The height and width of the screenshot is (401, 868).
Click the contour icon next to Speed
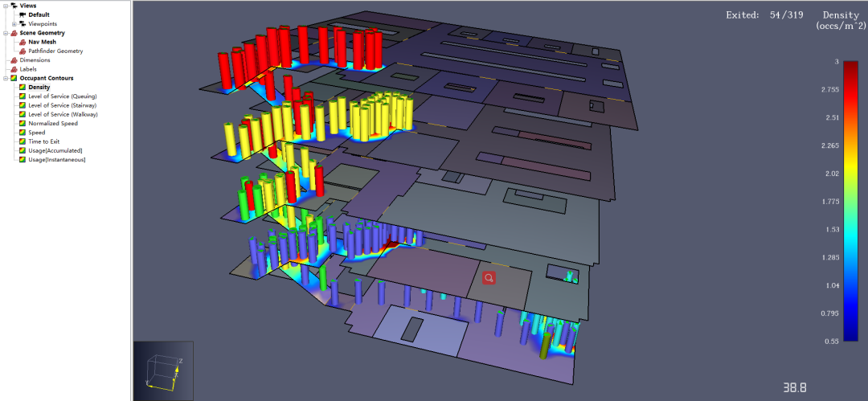coord(23,133)
